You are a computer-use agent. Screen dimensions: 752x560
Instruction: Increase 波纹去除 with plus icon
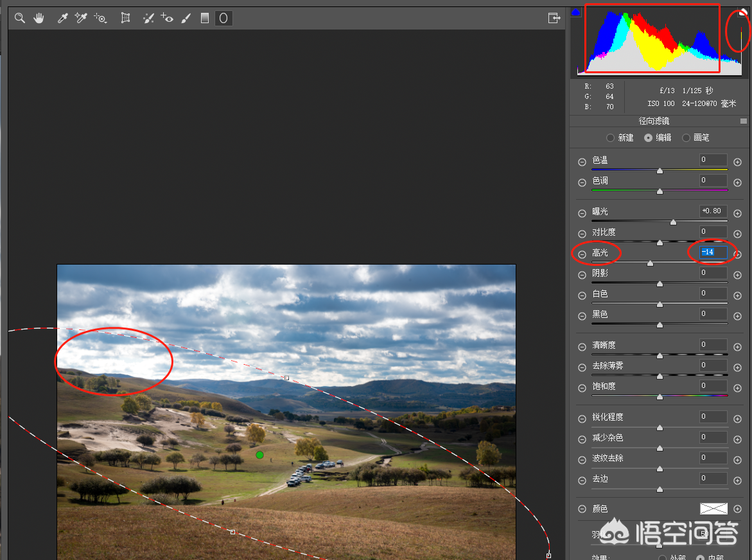pyautogui.click(x=738, y=460)
